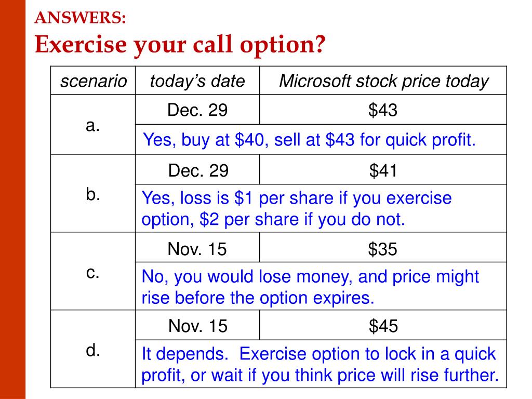Select the scenario "c." label cell
Image resolution: width=532 pixels, height=399 pixels.
tap(93, 272)
